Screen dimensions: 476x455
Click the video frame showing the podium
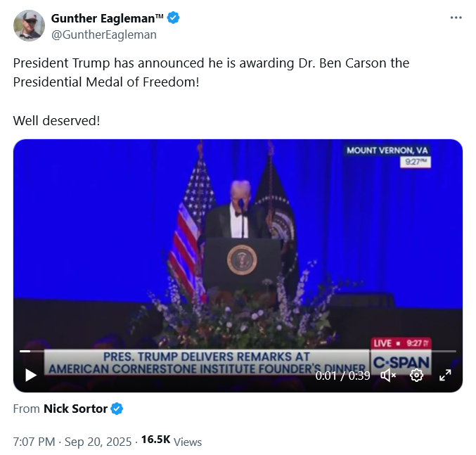pos(238,243)
